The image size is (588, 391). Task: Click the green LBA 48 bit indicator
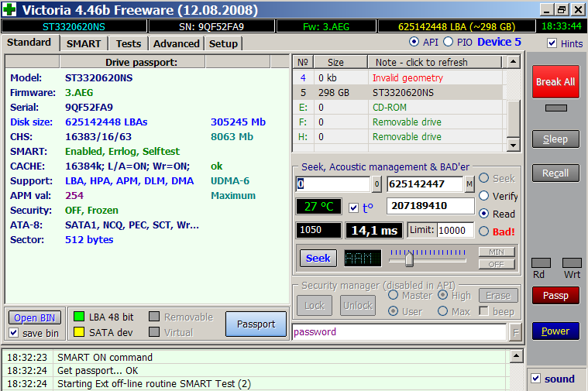pyautogui.click(x=79, y=317)
